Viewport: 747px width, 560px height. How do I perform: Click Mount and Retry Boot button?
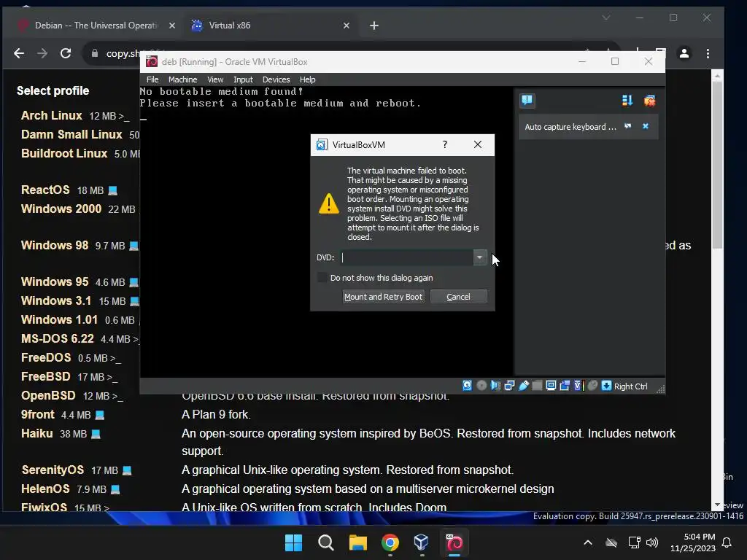(x=383, y=297)
